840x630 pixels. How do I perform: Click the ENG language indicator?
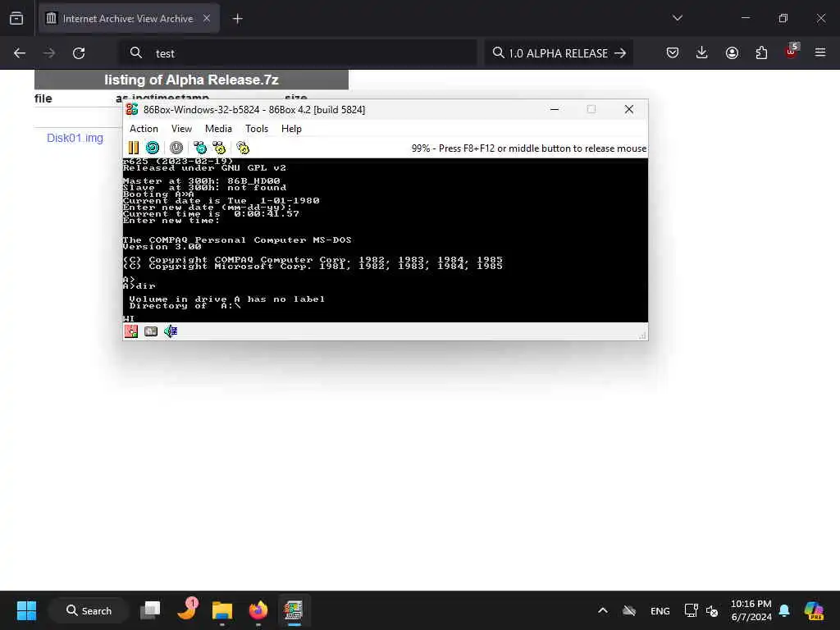tap(660, 610)
